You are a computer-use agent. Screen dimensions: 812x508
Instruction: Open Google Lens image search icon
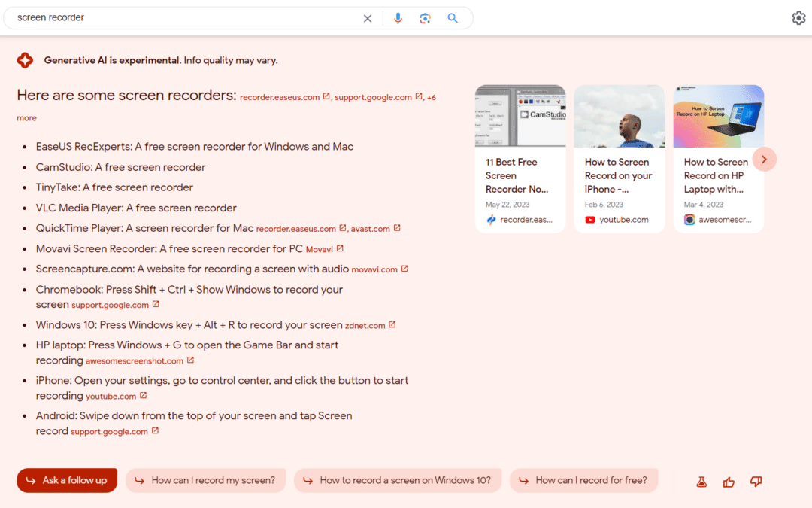point(425,18)
